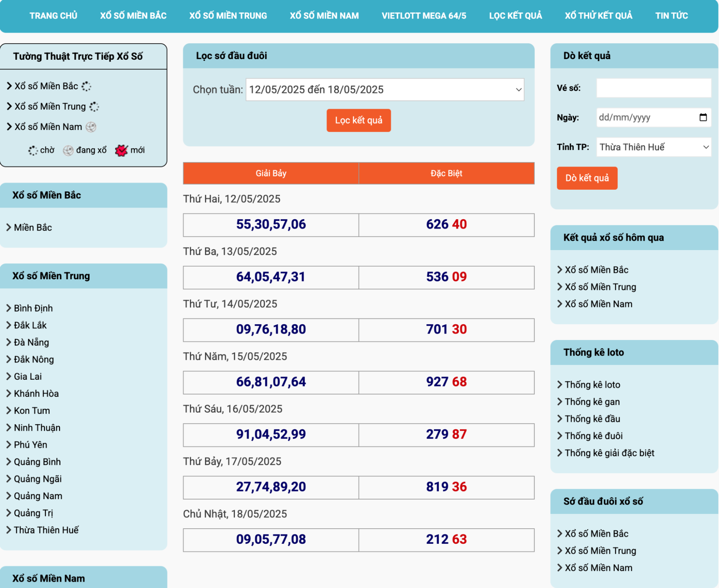Go to the TIN TỨC menu item
Image resolution: width=719 pixels, height=588 pixels.
671,16
